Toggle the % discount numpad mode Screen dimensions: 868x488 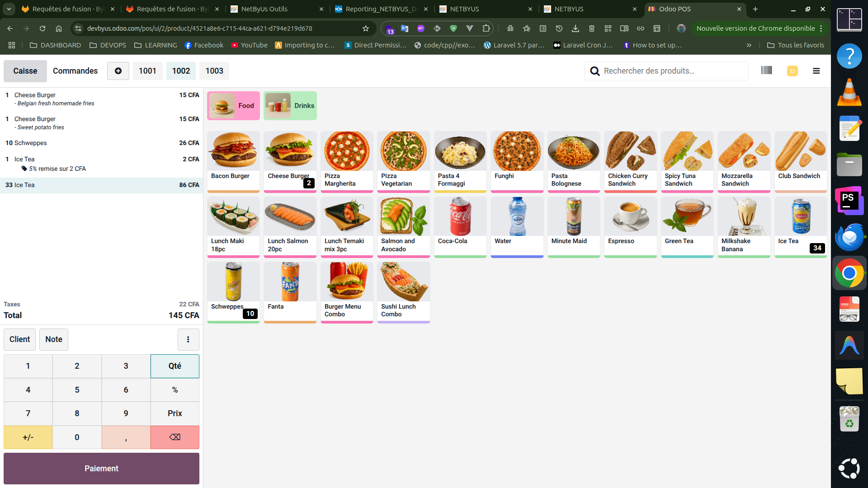175,389
